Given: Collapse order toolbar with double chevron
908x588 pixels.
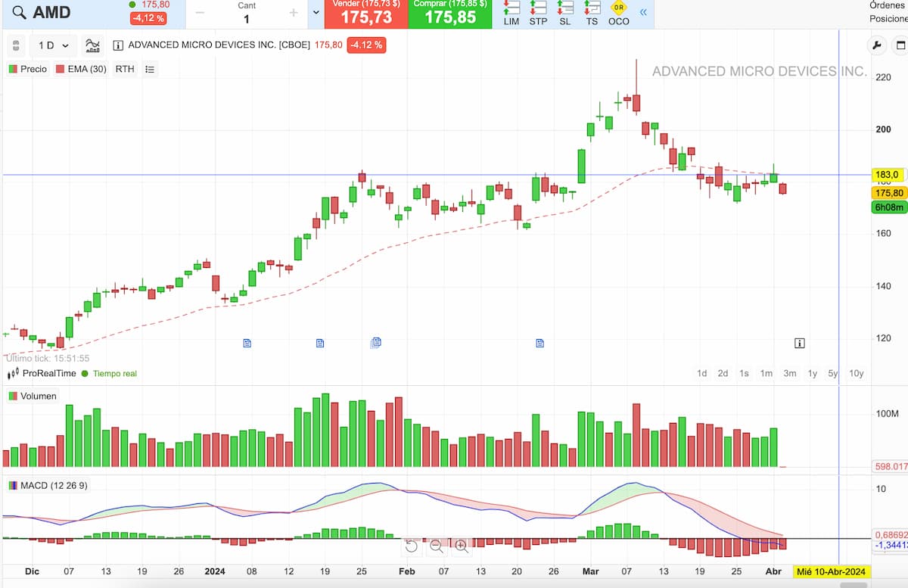Looking at the screenshot, I should pyautogui.click(x=643, y=13).
